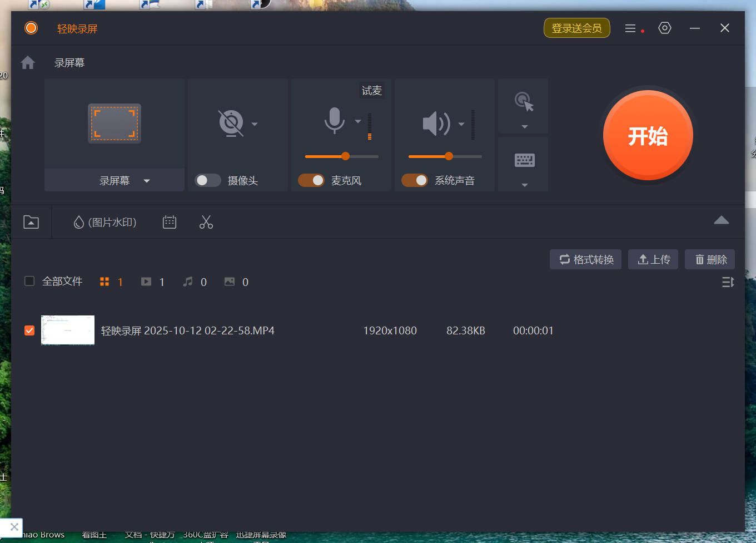The image size is (756, 543).
Task: Click the keyboard display icon
Action: (524, 160)
